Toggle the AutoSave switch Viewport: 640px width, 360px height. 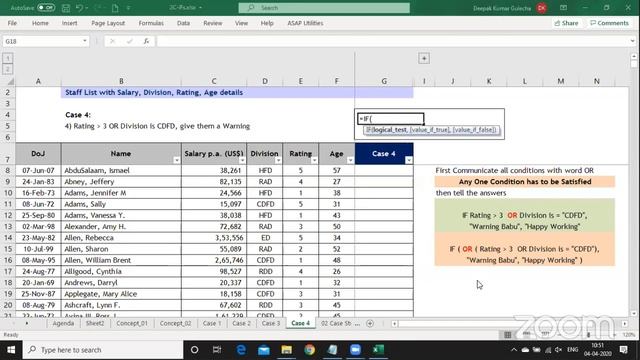click(x=46, y=8)
